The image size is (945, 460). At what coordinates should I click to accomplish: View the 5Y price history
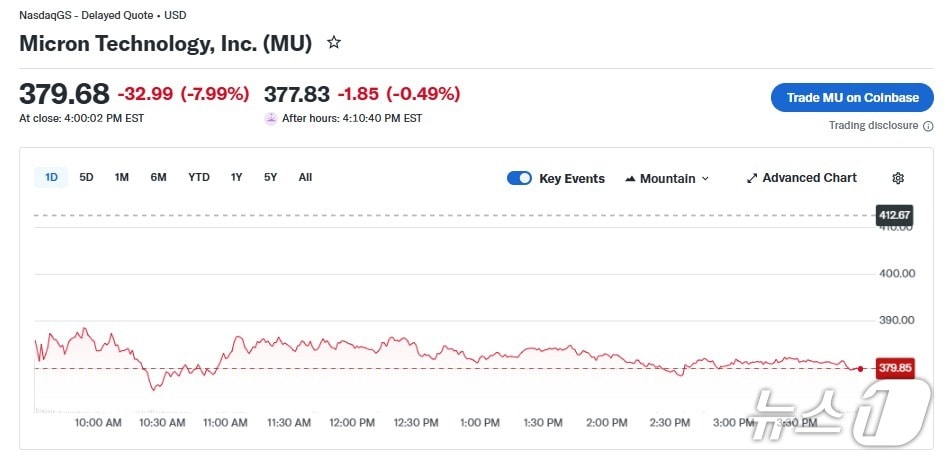point(270,177)
